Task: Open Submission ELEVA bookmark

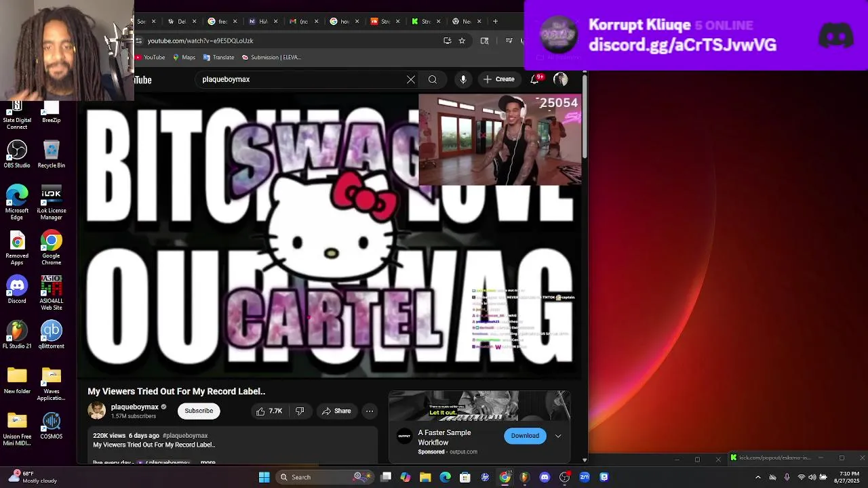Action: tap(271, 58)
